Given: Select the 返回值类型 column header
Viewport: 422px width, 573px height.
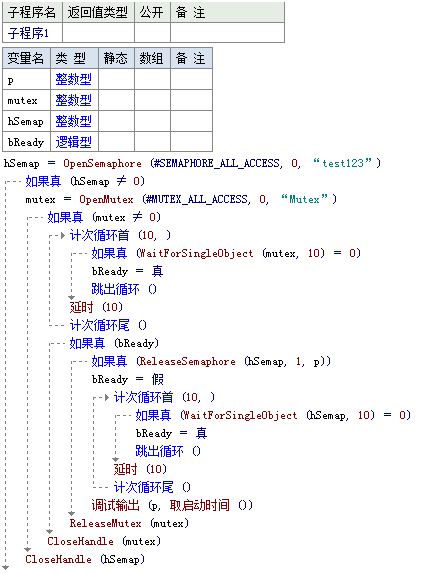Looking at the screenshot, I should pyautogui.click(x=98, y=12).
